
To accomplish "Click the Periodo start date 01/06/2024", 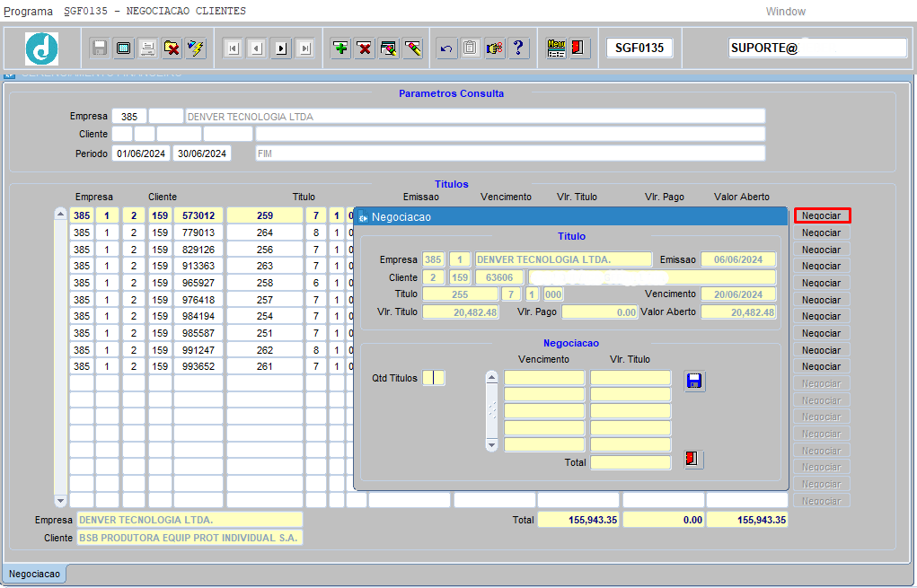I will tap(141, 154).
